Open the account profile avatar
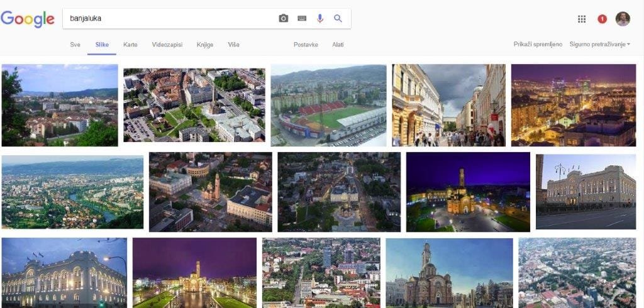644x308 pixels. tap(623, 19)
